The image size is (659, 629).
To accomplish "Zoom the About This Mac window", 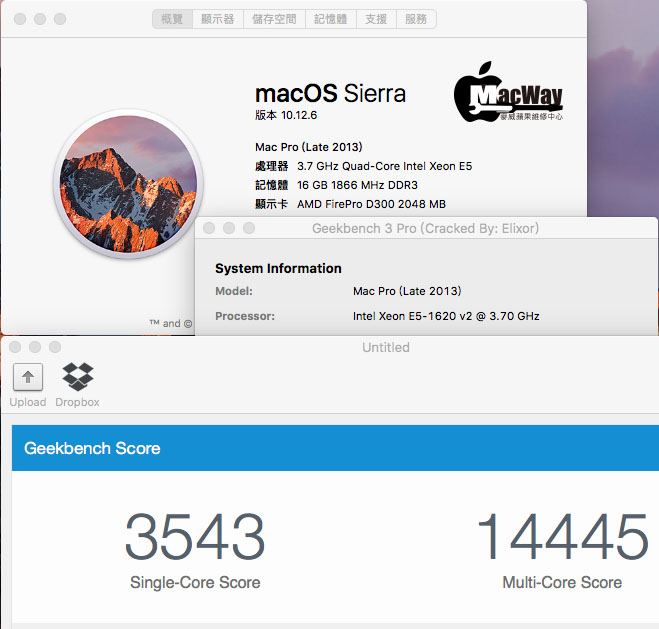I will point(60,19).
